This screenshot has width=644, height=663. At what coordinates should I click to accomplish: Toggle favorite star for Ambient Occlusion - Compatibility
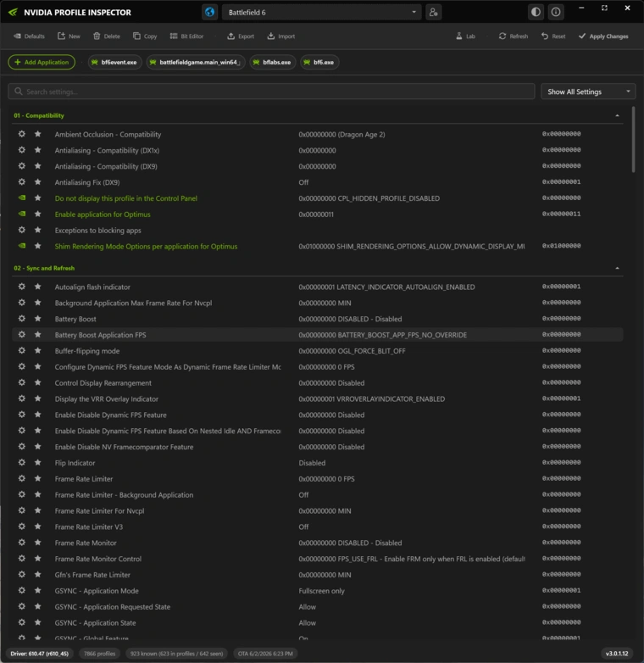(x=37, y=134)
